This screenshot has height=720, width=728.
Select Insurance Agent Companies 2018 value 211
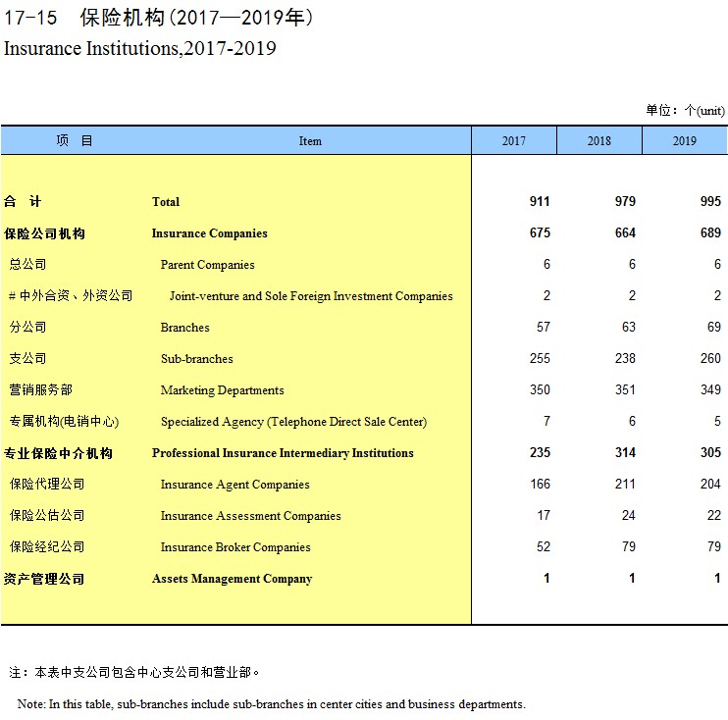[623, 485]
